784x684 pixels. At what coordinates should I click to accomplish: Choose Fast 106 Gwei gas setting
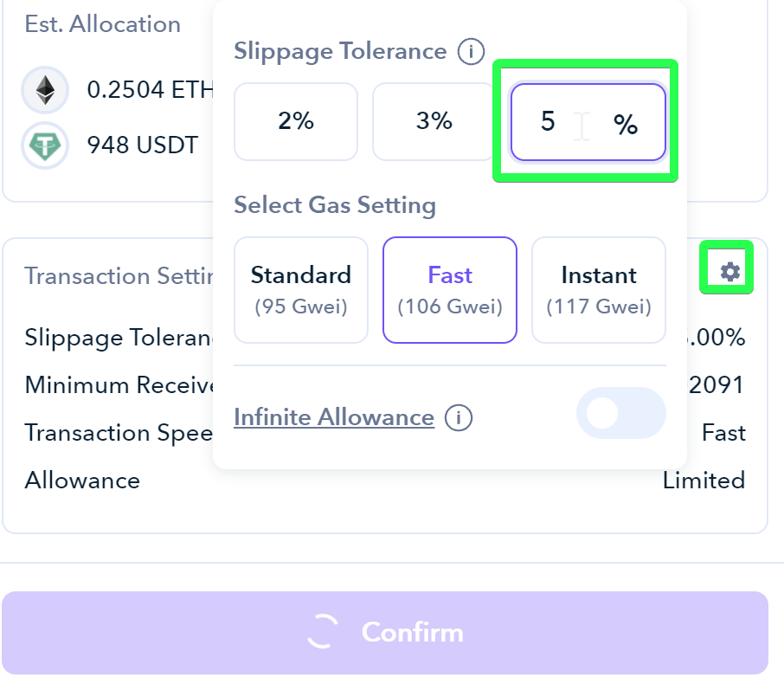[450, 290]
